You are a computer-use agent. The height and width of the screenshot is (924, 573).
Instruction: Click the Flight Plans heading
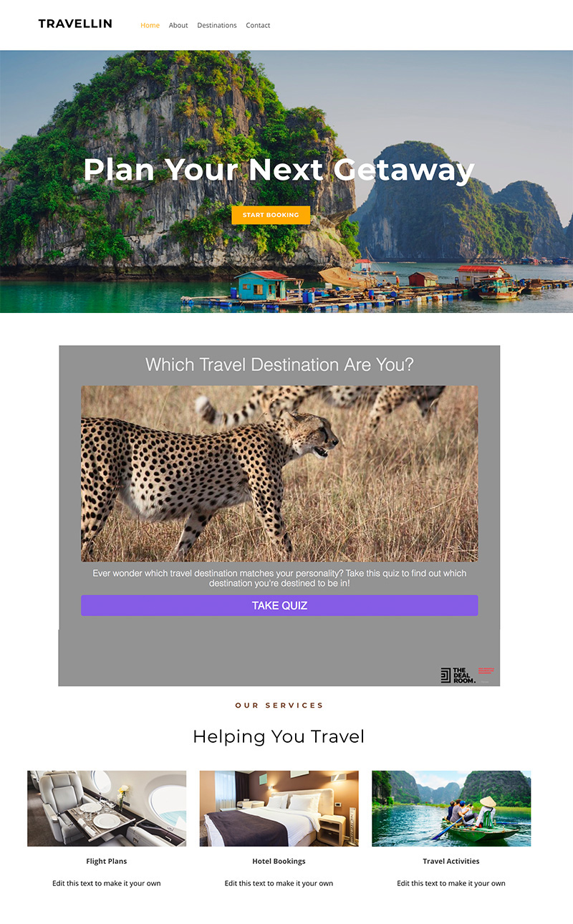107,861
